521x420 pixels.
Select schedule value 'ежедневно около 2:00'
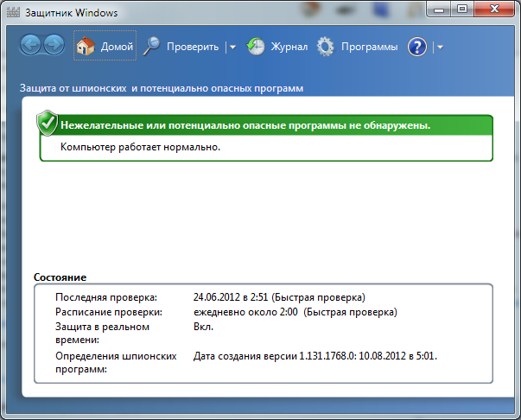point(245,312)
